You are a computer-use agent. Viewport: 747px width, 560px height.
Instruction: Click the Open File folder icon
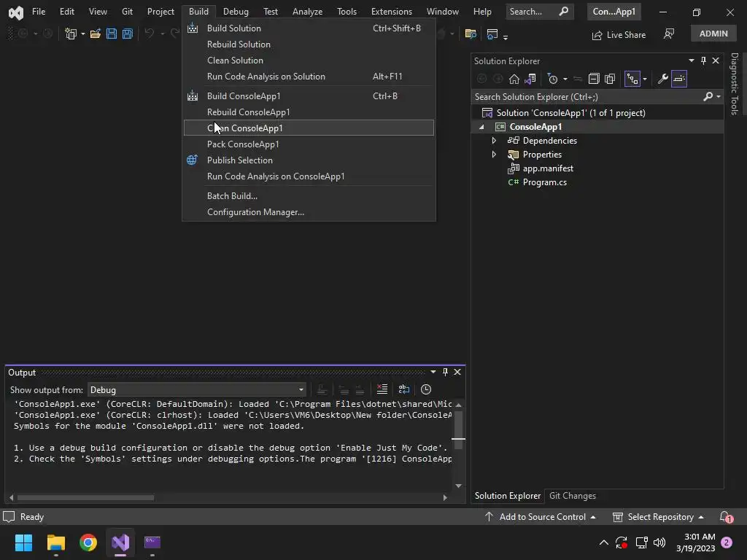pos(96,34)
